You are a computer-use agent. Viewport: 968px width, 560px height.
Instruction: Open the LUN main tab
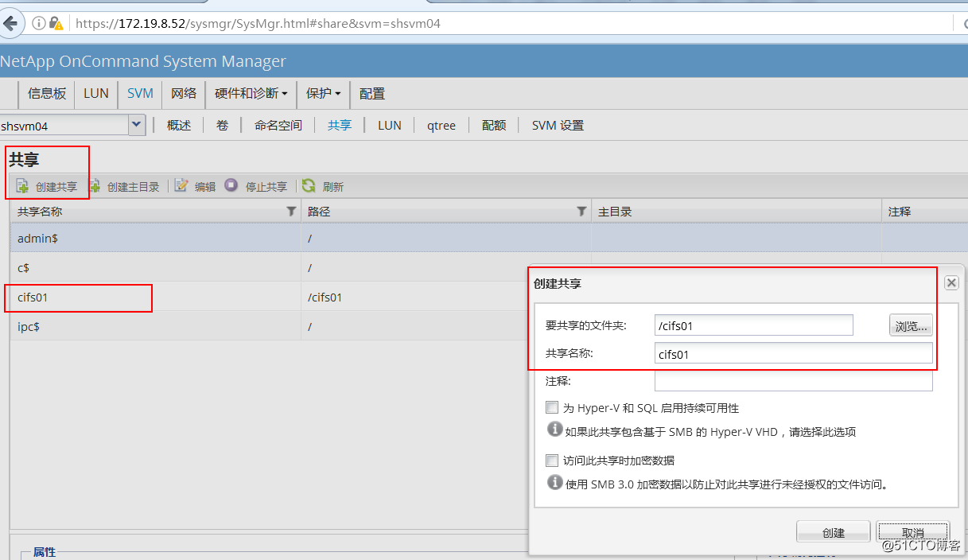point(96,93)
